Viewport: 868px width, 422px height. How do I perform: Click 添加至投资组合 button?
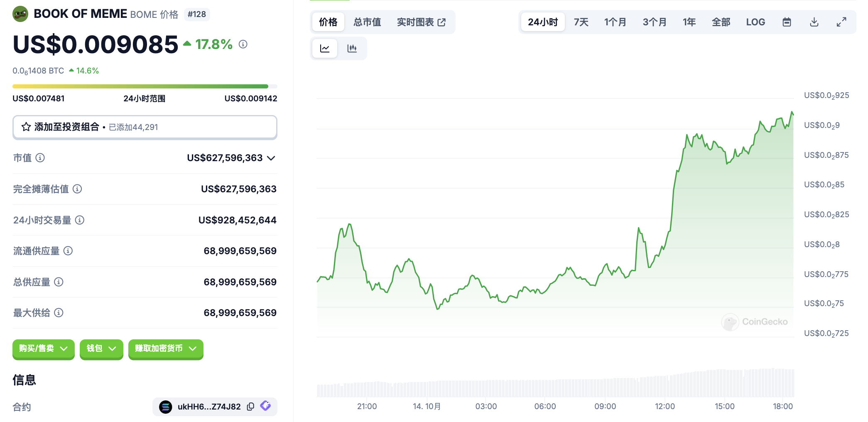tap(145, 127)
